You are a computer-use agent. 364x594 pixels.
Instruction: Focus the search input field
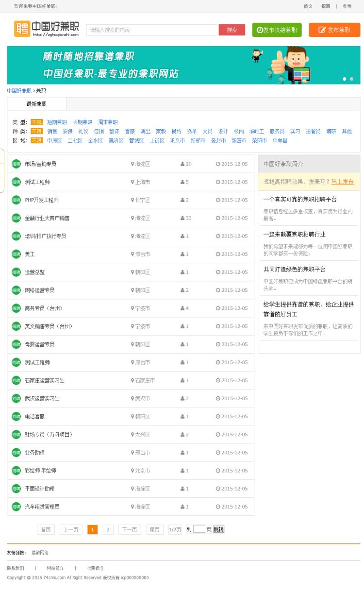click(152, 30)
